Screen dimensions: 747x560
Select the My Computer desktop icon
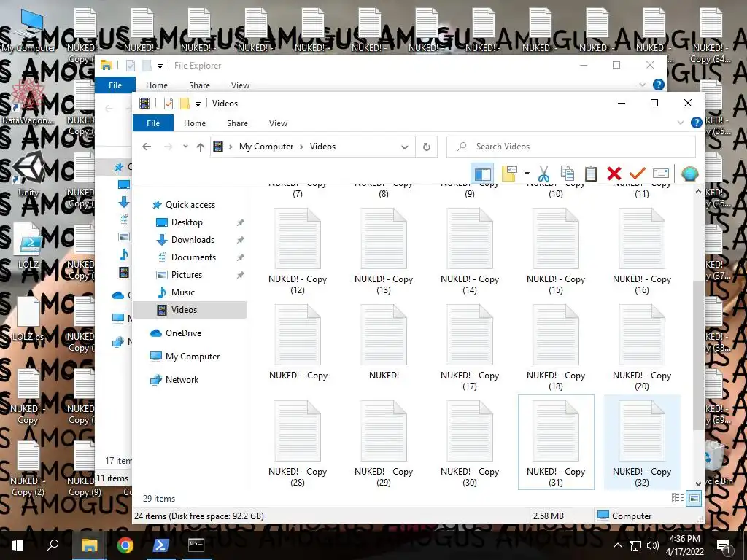point(28,31)
